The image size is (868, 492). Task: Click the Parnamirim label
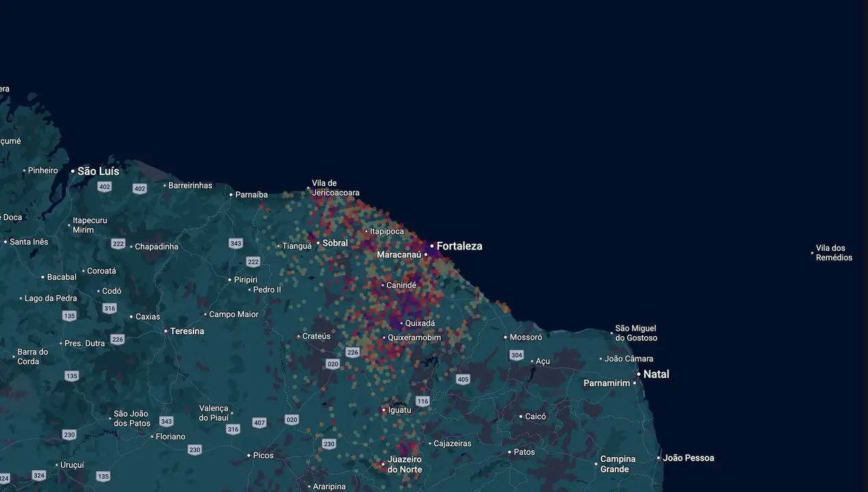tap(607, 383)
